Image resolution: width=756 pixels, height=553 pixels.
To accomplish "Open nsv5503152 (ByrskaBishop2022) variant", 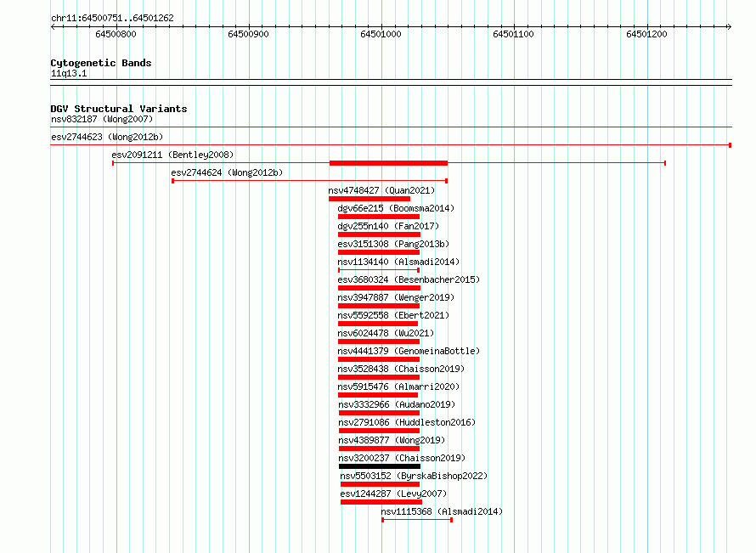I will [414, 476].
